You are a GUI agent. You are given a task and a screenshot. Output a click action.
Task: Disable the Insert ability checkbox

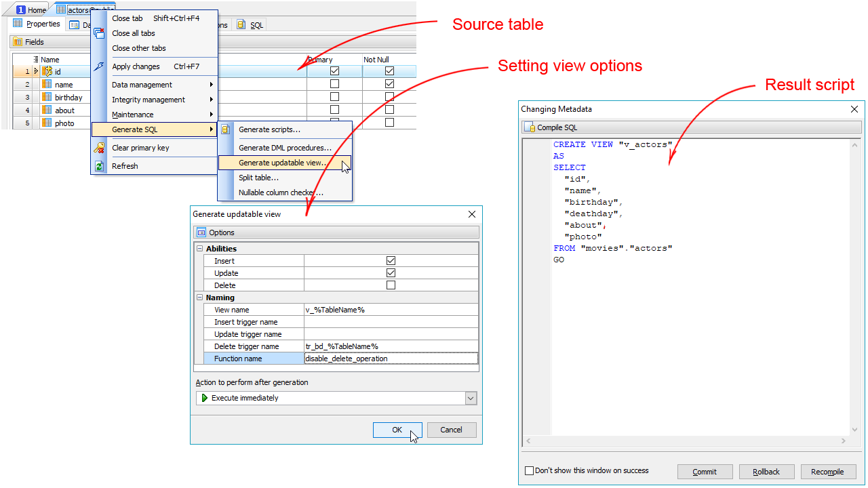pyautogui.click(x=391, y=261)
